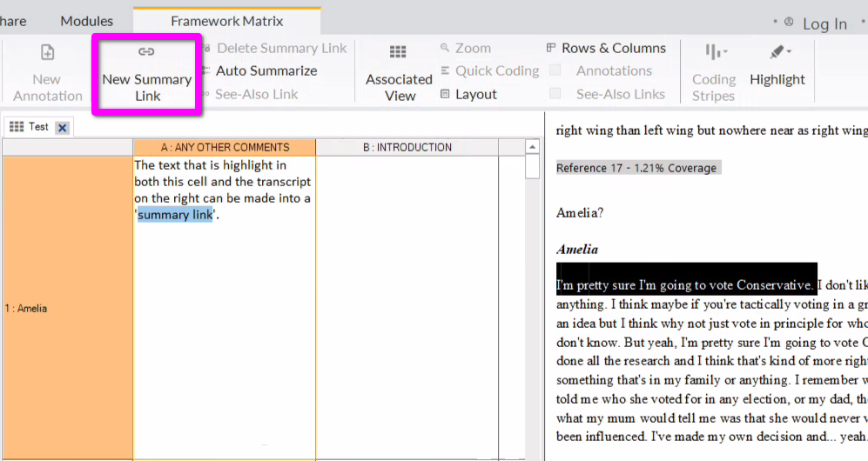Enable the See-Also Links checkbox
The width and height of the screenshot is (868, 461).
555,94
